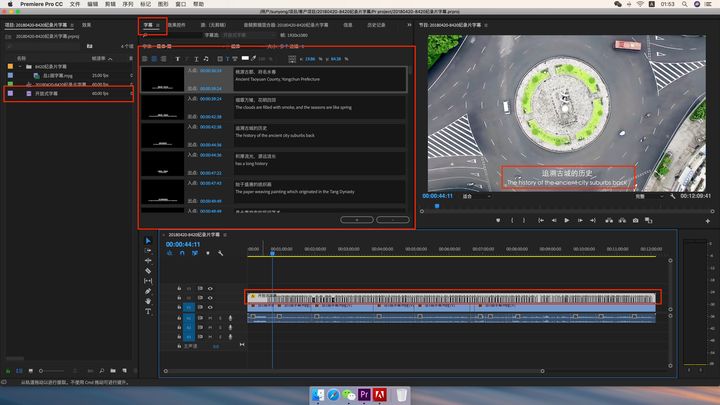
Task: Click the add caption plus button
Action: (x=357, y=218)
